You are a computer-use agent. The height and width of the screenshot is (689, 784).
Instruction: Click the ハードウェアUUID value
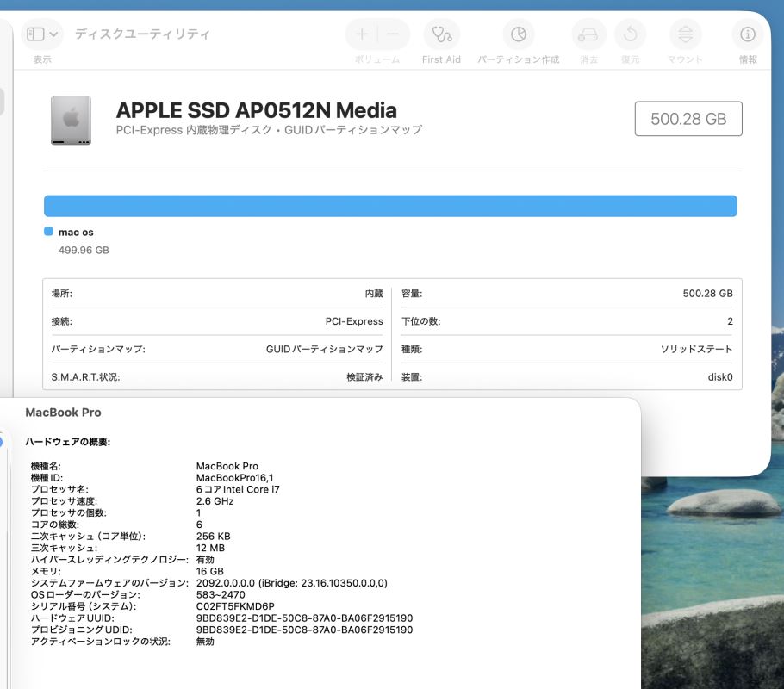(304, 618)
